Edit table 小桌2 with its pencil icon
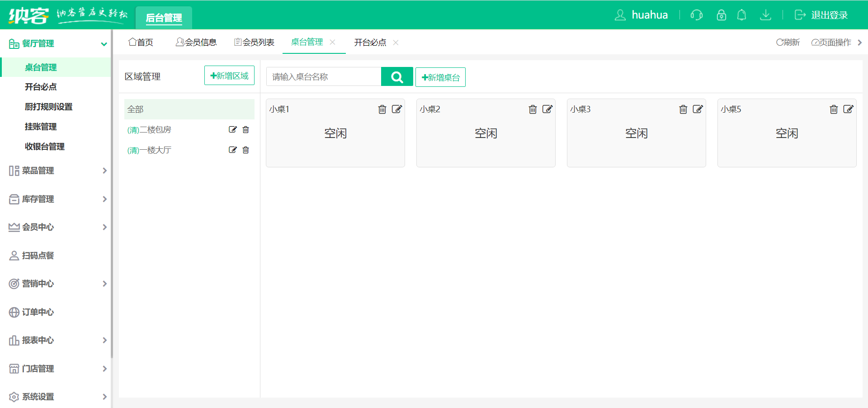The width and height of the screenshot is (868, 408). (x=547, y=109)
